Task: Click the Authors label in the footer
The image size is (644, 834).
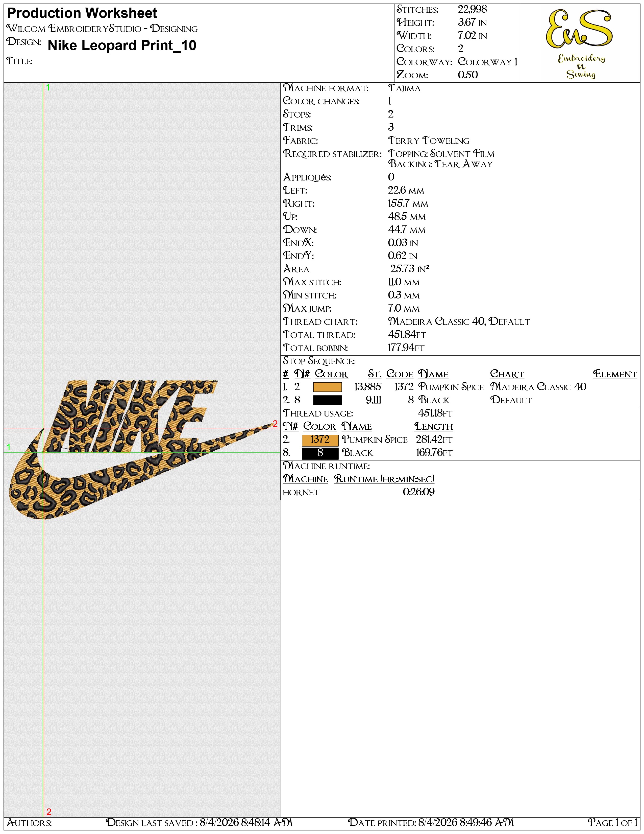Action: (29, 823)
